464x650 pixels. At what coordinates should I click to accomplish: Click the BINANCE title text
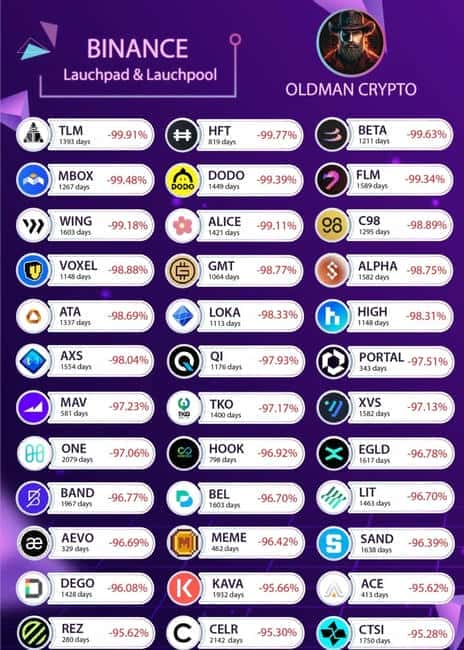pyautogui.click(x=138, y=49)
